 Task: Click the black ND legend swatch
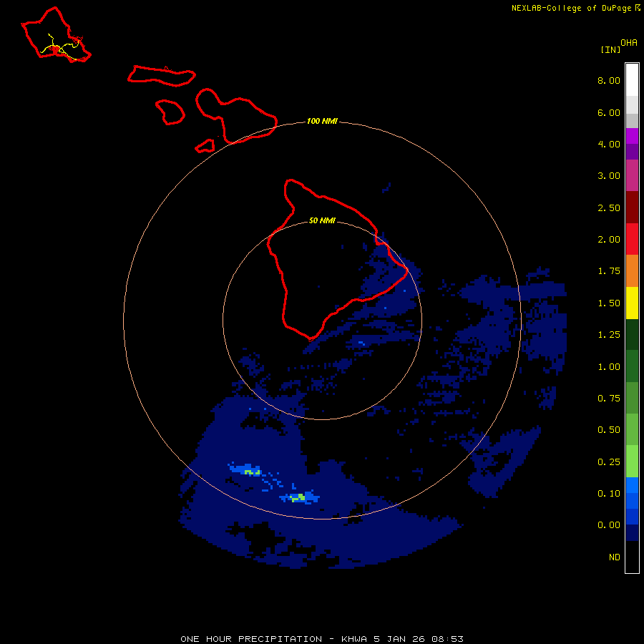pyautogui.click(x=632, y=557)
